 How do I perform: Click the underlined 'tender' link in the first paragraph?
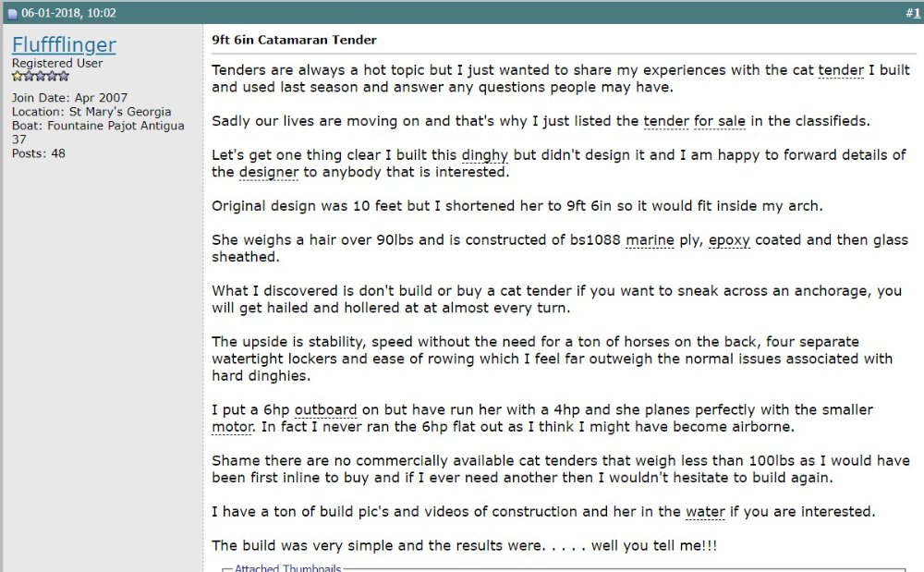click(841, 70)
